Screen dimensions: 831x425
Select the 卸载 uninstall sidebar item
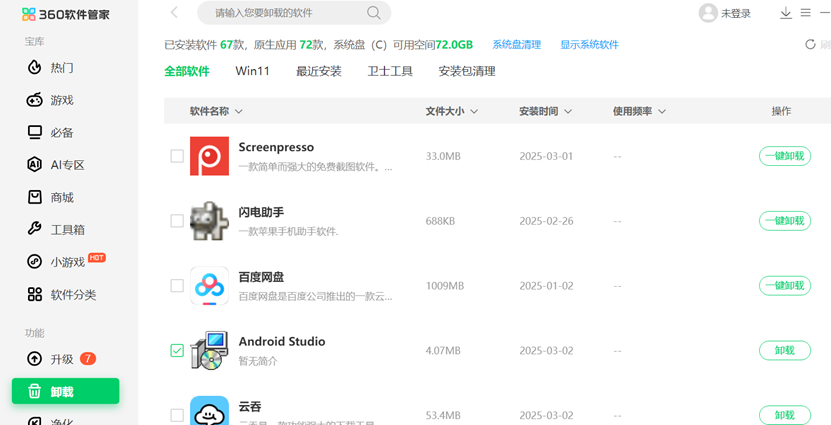66,392
